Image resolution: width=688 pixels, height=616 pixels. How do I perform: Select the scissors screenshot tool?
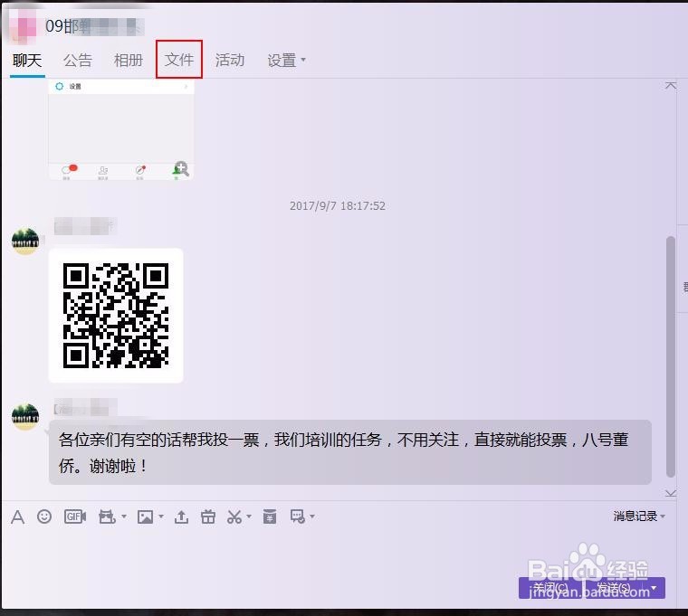(x=234, y=516)
